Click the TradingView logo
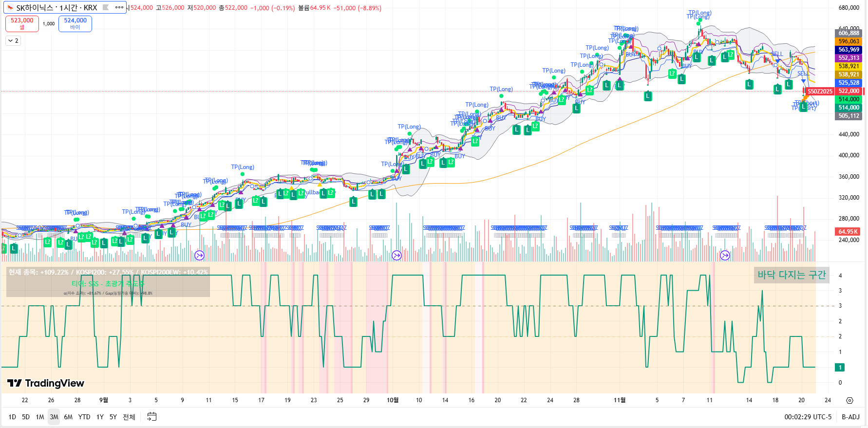 coord(46,383)
